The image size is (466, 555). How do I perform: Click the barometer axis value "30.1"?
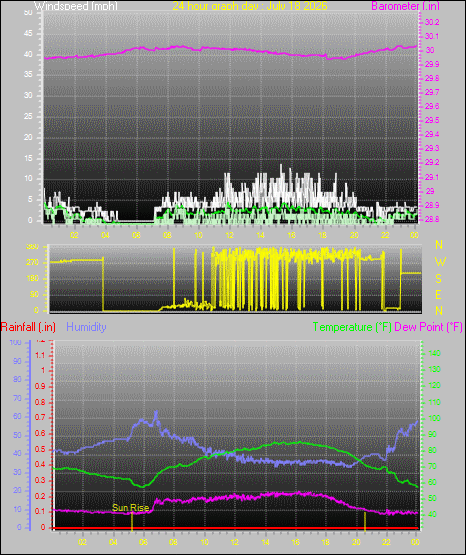pyautogui.click(x=432, y=36)
